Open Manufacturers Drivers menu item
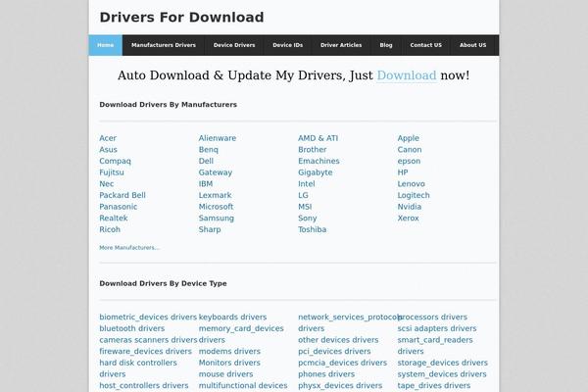The height and width of the screenshot is (392, 588). [x=164, y=45]
